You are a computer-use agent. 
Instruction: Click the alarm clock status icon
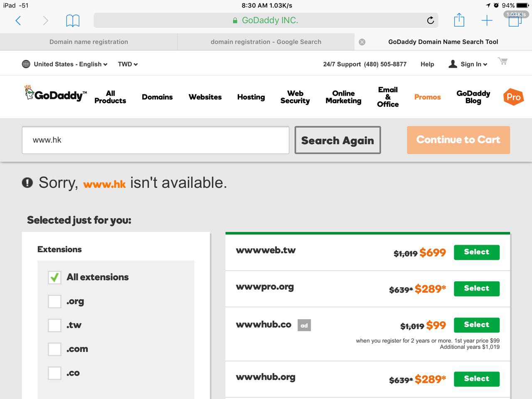pyautogui.click(x=496, y=5)
